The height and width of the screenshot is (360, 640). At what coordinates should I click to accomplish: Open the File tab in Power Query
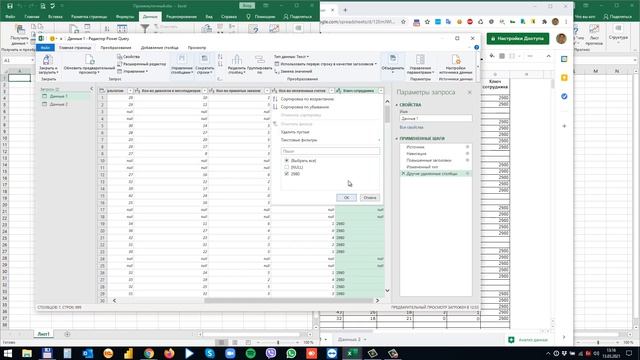pyautogui.click(x=45, y=48)
